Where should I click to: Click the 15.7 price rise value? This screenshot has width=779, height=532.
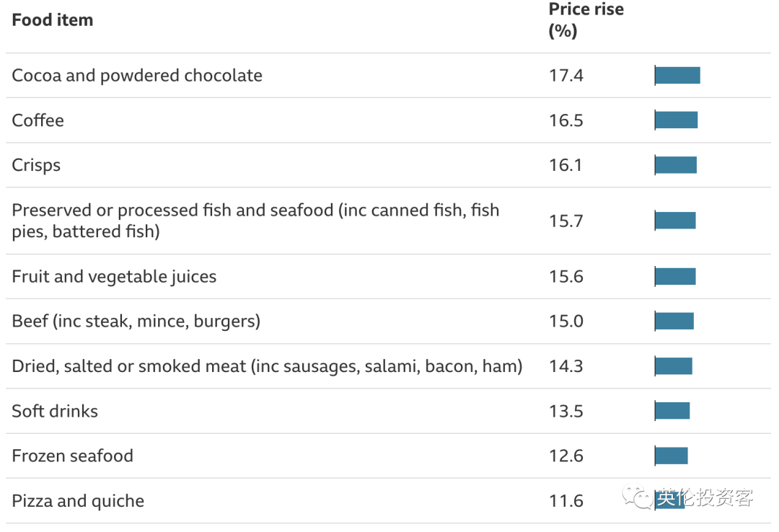click(565, 221)
